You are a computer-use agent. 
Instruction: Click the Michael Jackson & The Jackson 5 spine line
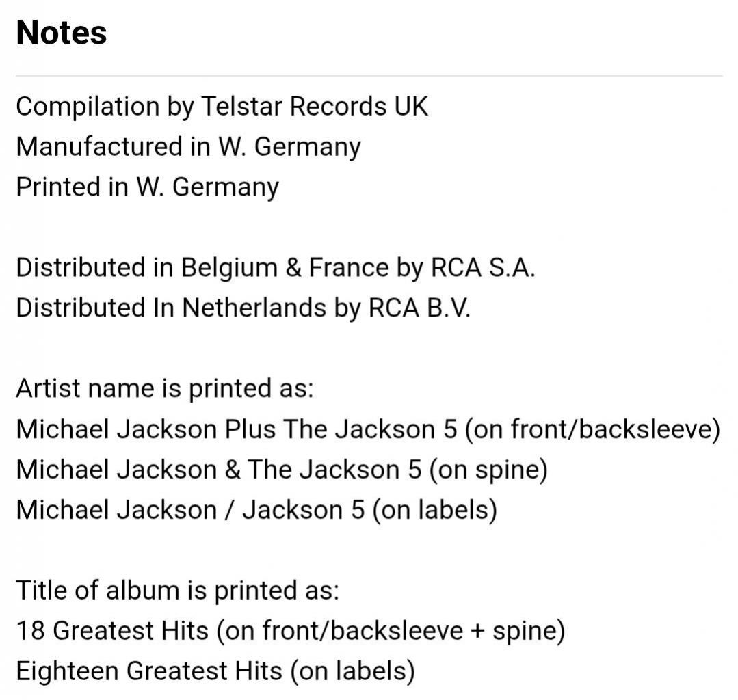point(282,470)
